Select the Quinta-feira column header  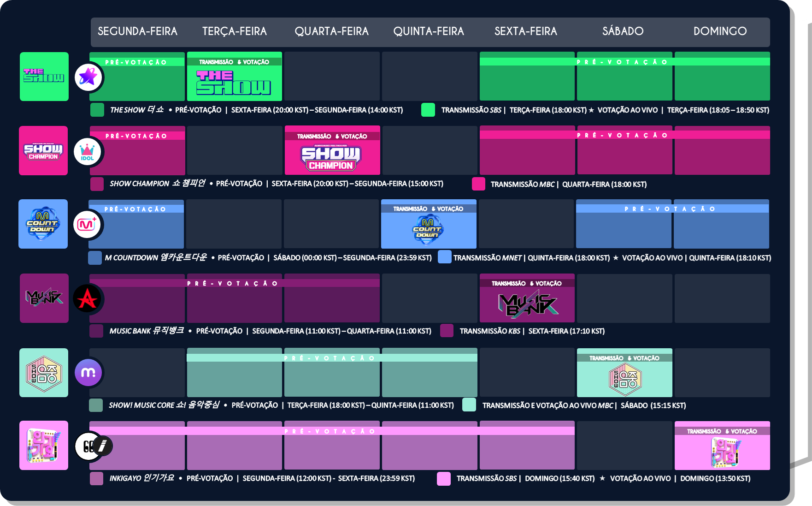(x=429, y=31)
